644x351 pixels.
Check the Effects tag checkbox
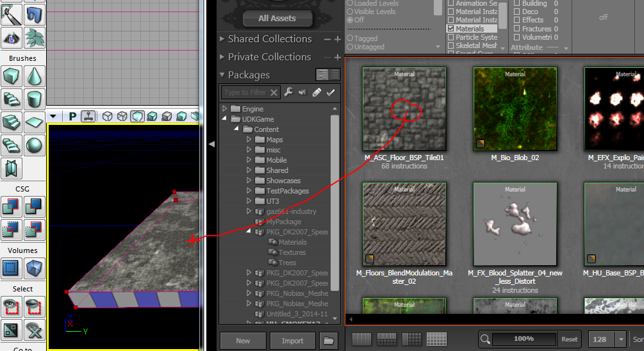click(x=517, y=20)
